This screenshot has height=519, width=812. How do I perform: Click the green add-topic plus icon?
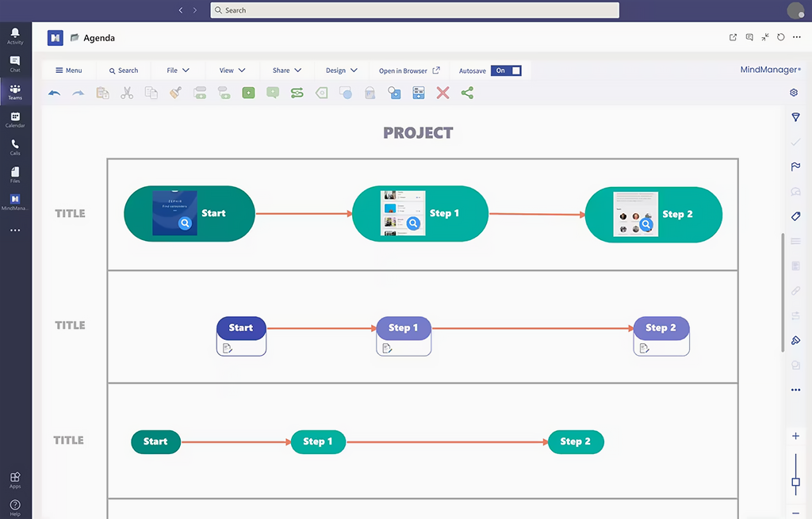[x=248, y=93]
